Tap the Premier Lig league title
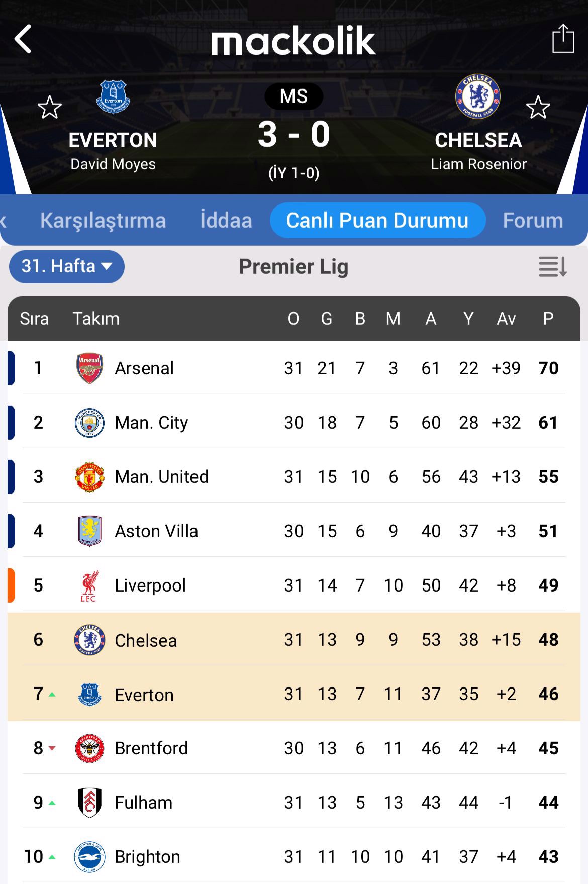Image resolution: width=588 pixels, height=884 pixels. pos(293,267)
